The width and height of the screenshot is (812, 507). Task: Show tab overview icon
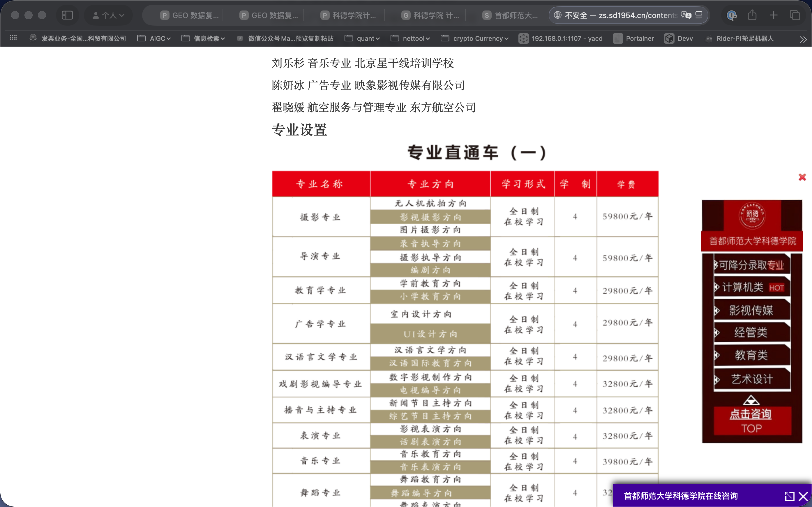point(795,15)
